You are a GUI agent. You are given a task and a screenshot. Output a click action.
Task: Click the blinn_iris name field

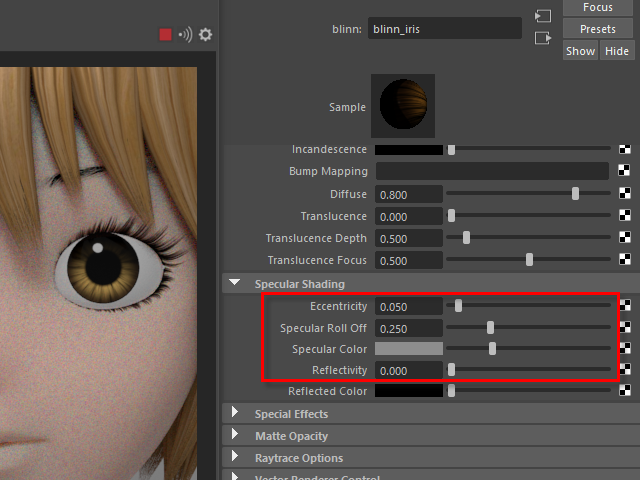444,29
